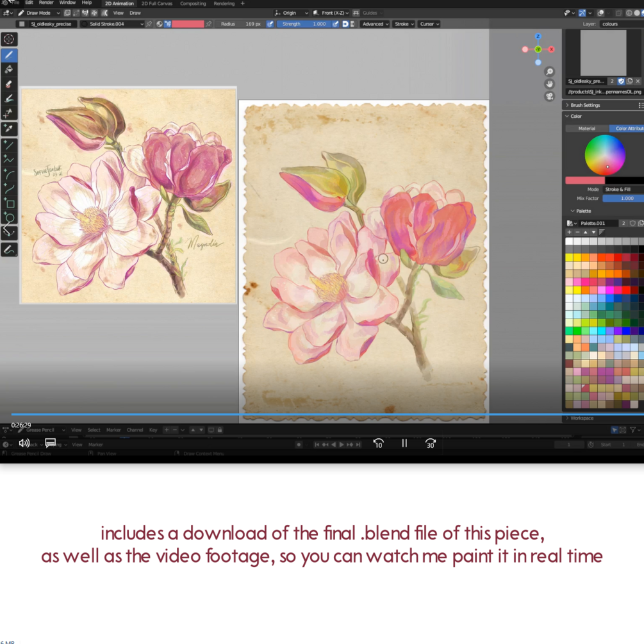Viewport: 644px width, 644px height.
Task: Select the Interpolate tool
Action: click(8, 232)
